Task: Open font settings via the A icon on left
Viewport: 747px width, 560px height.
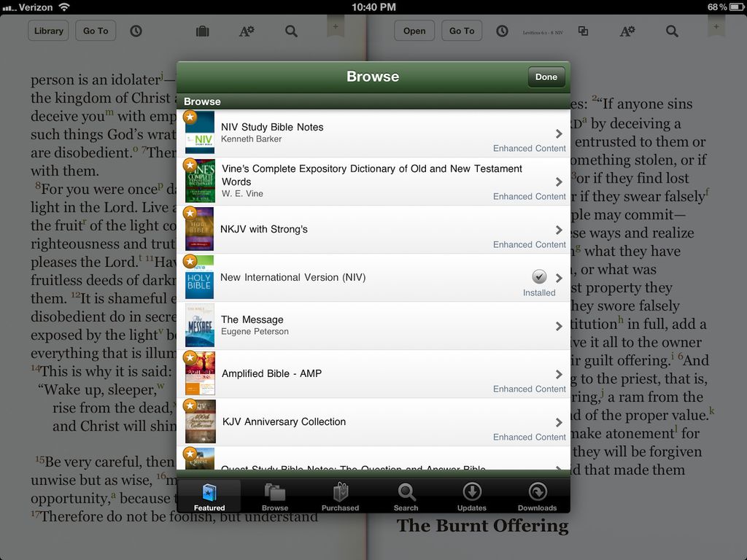Action: (246, 31)
